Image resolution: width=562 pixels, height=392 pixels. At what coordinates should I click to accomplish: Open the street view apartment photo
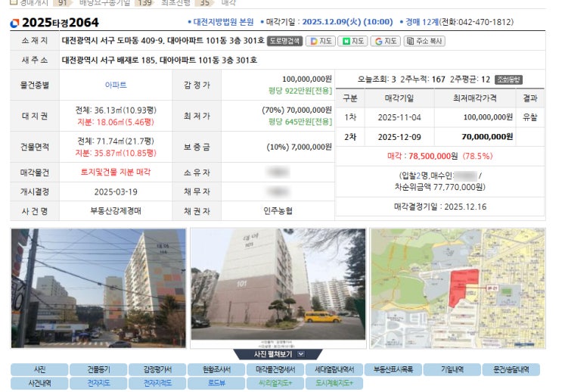[98, 288]
